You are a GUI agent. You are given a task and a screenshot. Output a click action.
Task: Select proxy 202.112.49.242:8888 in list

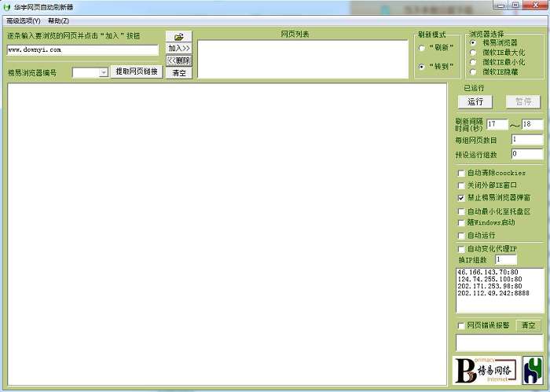pos(493,293)
